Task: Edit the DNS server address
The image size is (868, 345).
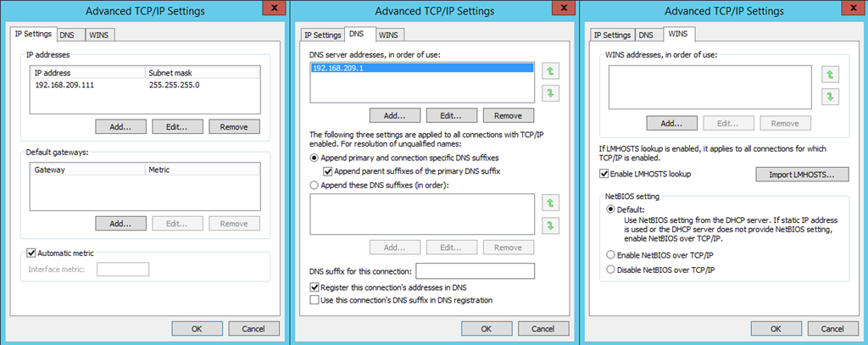Action: pos(452,116)
